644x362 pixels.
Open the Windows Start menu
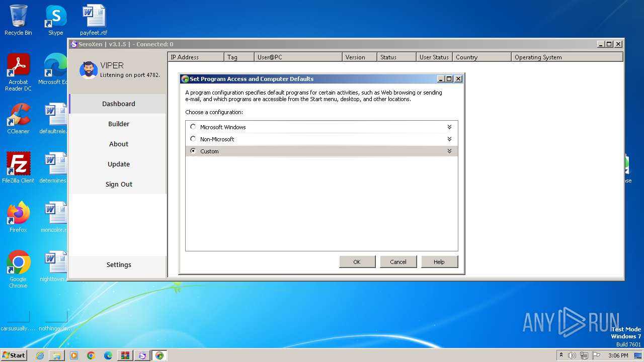point(14,355)
